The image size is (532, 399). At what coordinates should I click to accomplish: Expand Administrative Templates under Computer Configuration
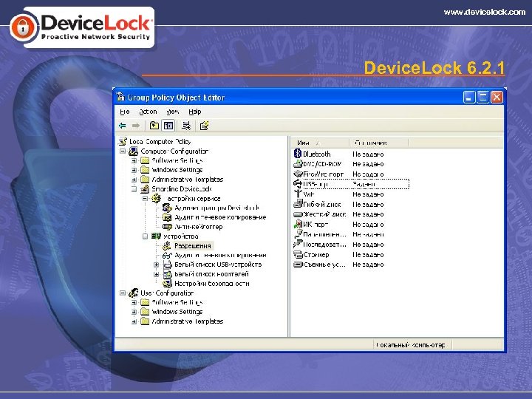(x=134, y=180)
